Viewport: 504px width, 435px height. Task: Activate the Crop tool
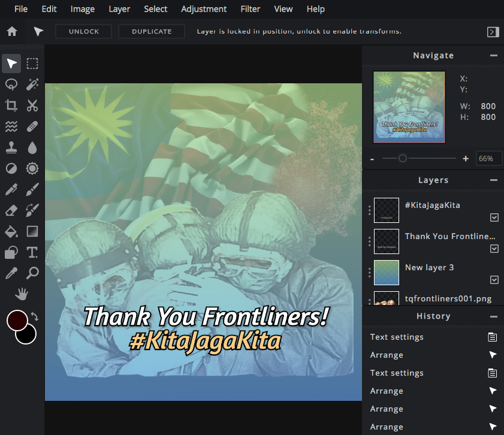[x=11, y=105]
